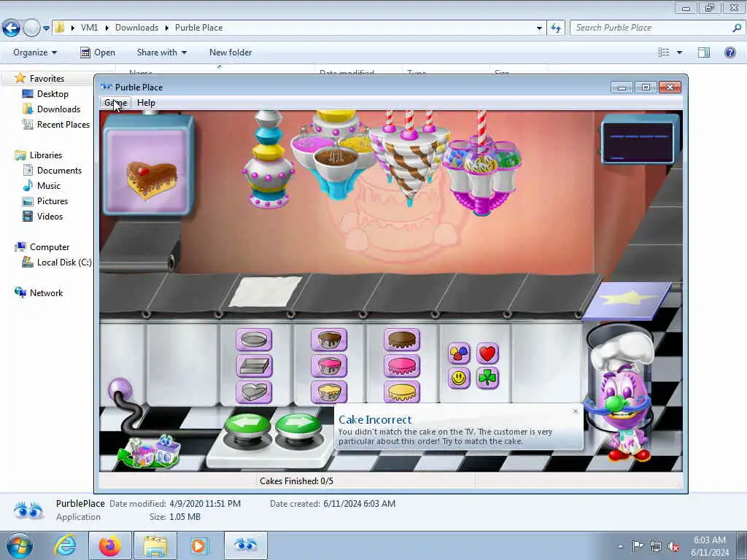Select Network in navigation pane
Viewport: 747px width, 560px height.
point(39,293)
